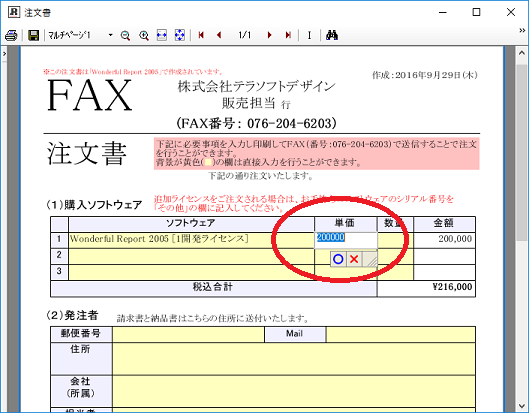Go to the last page
The width and height of the screenshot is (529, 413).
[288, 35]
